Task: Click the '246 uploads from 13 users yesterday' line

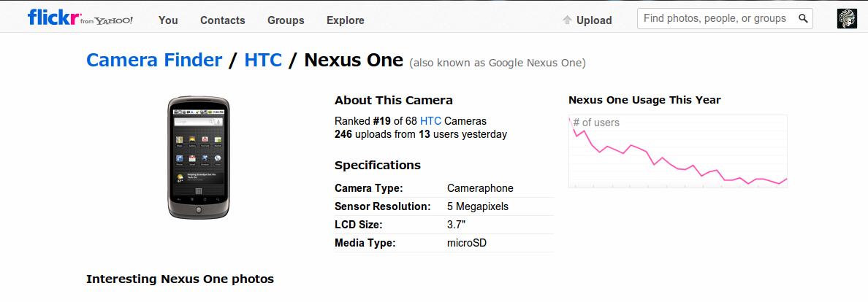Action: tap(421, 133)
